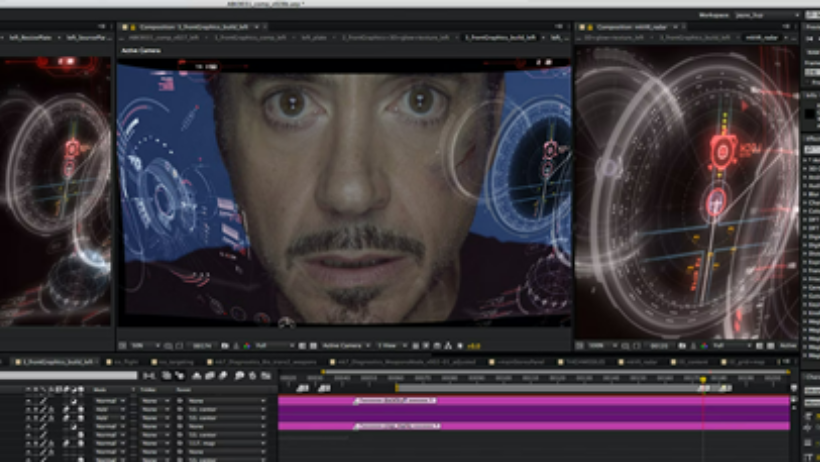Open mk48_radar viewer resolution dropdown
820x462 pixels.
tap(732, 346)
